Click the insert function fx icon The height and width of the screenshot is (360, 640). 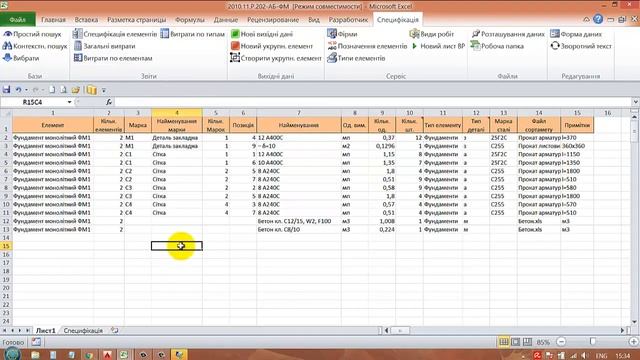click(109, 102)
